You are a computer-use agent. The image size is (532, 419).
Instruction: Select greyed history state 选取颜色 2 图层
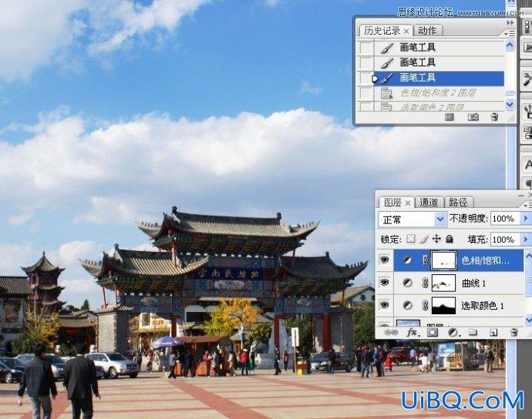click(439, 106)
